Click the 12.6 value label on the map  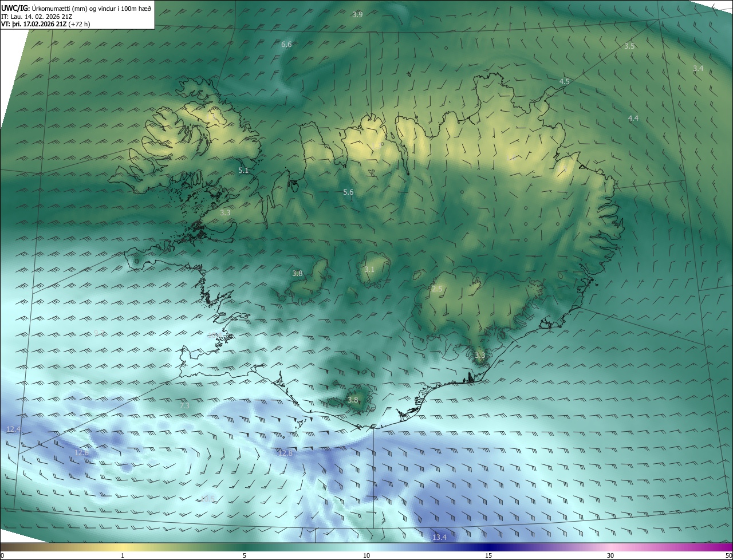coord(81,452)
